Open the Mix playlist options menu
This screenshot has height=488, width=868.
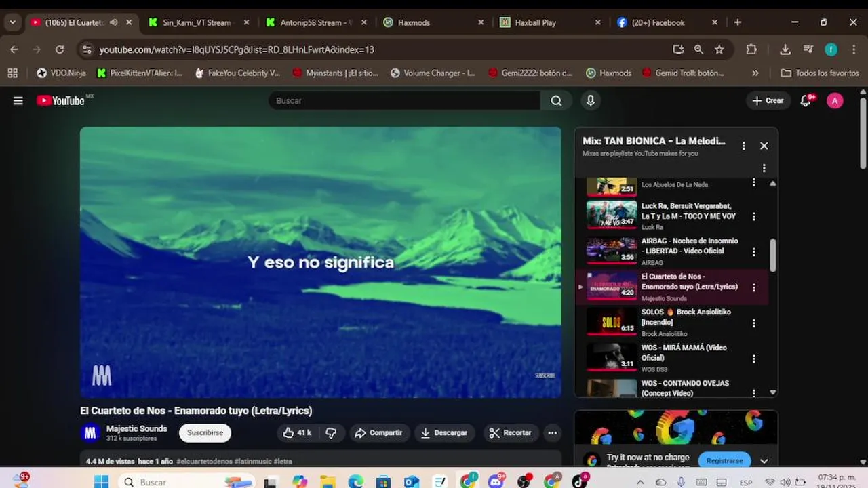point(743,146)
